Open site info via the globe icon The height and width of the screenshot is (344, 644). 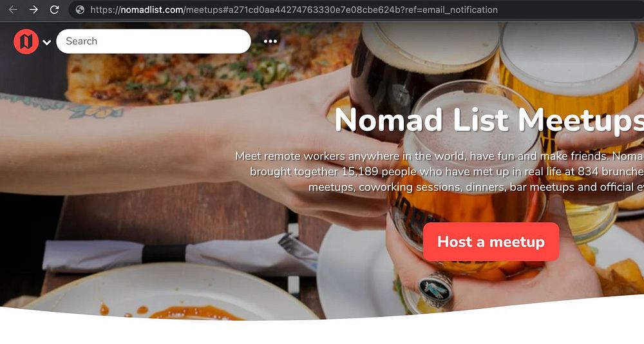(x=80, y=10)
